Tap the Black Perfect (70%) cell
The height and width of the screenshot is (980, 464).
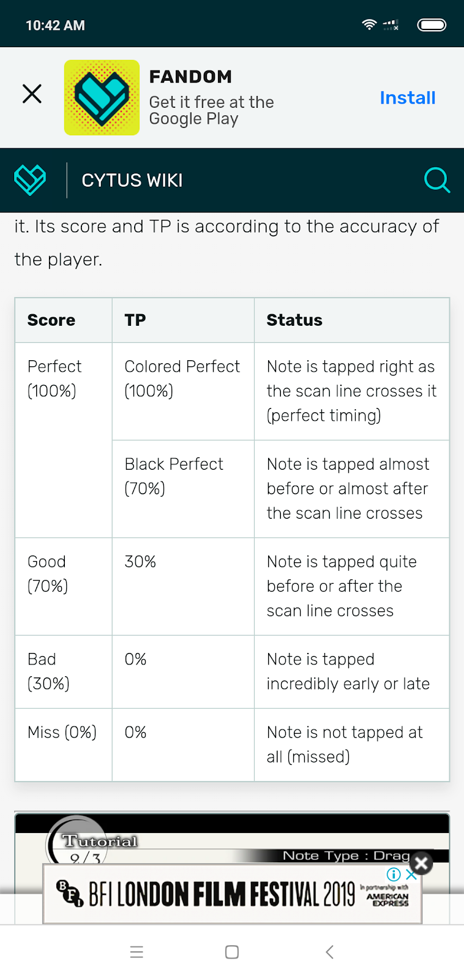183,489
